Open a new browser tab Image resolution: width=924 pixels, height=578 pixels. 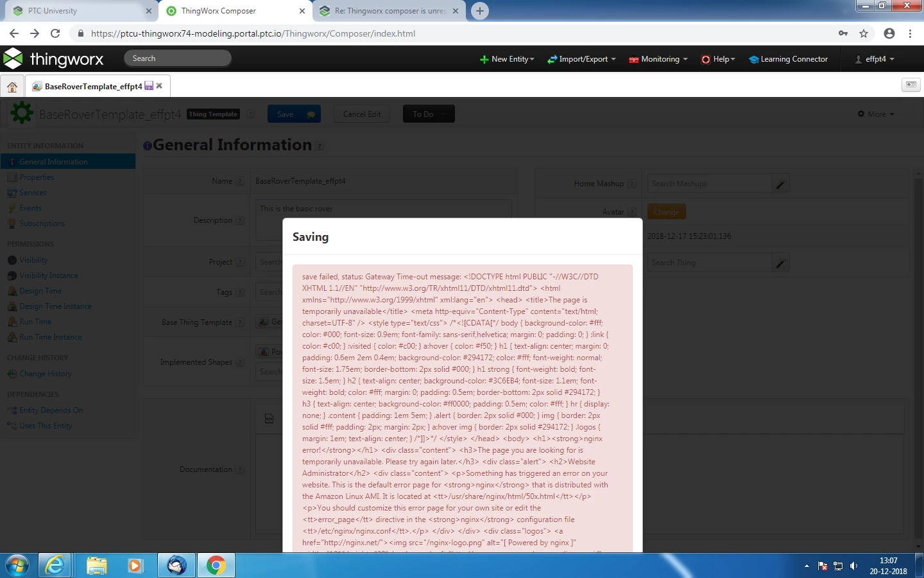(480, 11)
